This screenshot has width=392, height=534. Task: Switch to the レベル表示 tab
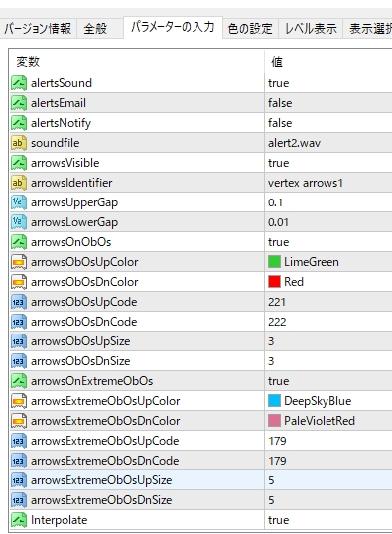311,28
